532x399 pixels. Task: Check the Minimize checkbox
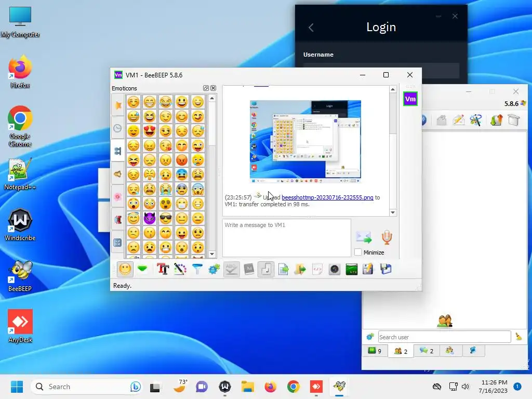click(358, 252)
